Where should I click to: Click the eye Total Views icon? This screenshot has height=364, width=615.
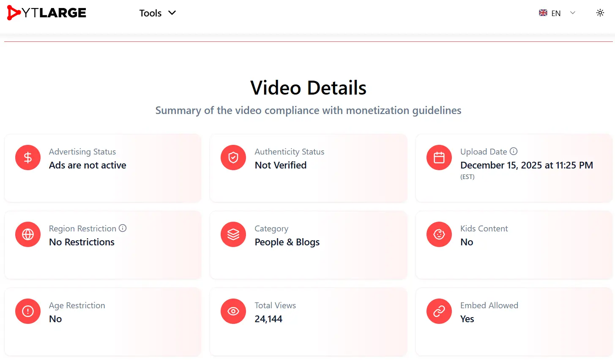click(233, 311)
